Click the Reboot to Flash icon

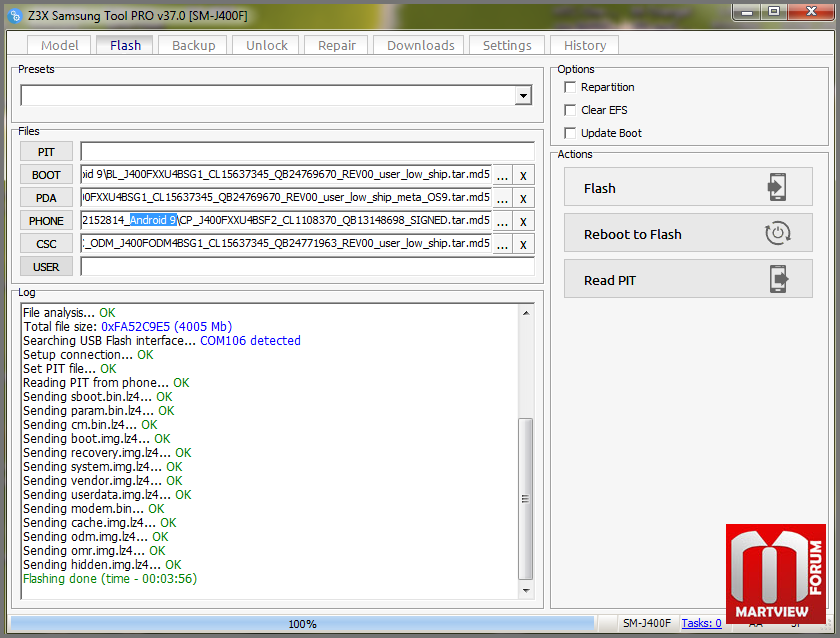pos(777,234)
